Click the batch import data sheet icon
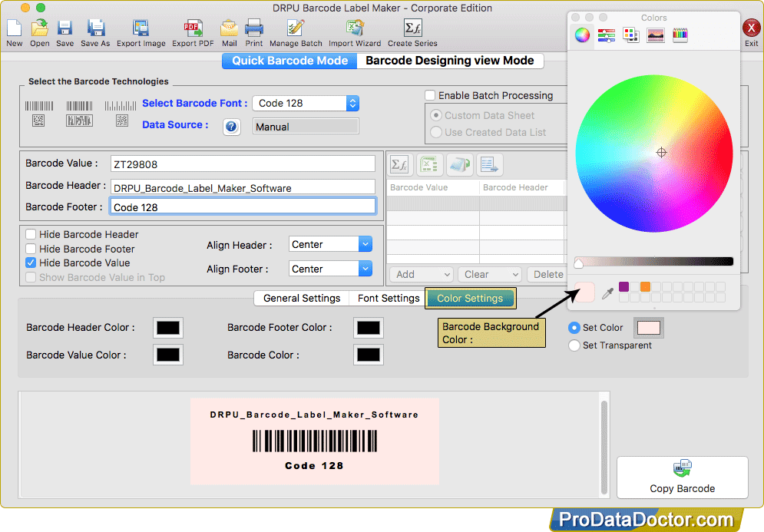 point(460,164)
